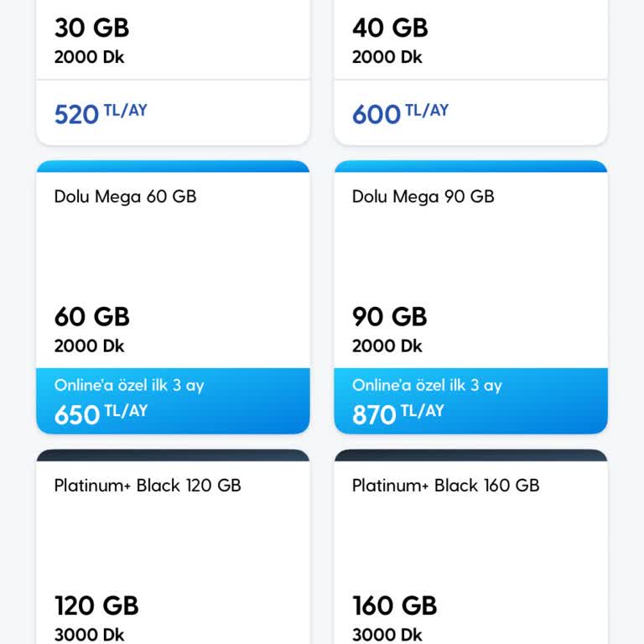Tap the bold 30 GB data amount
Image resolution: width=644 pixels, height=644 pixels.
(x=91, y=28)
